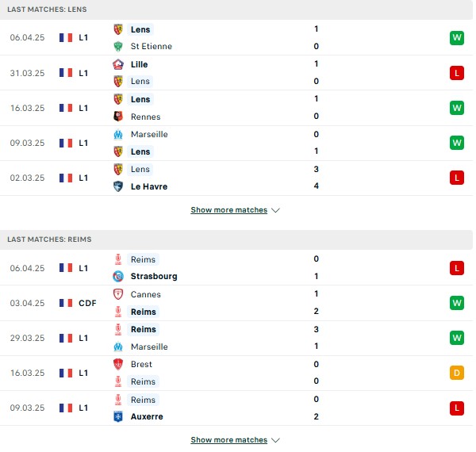Click the D badge for Brest vs Reims
Screen dimensions: 476x452
click(457, 373)
